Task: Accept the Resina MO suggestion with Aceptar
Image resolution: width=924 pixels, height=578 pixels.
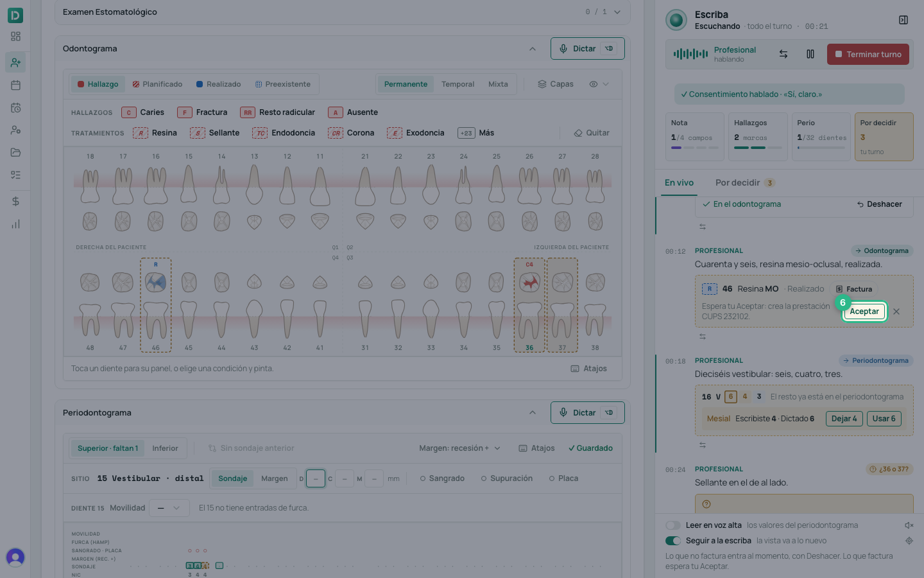Action: 864,311
